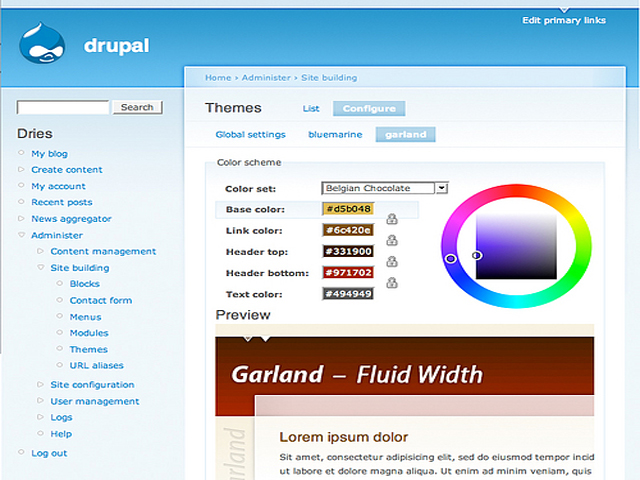Expand the Content management menu item
Screen dimensions: 640x480
click(x=41, y=252)
